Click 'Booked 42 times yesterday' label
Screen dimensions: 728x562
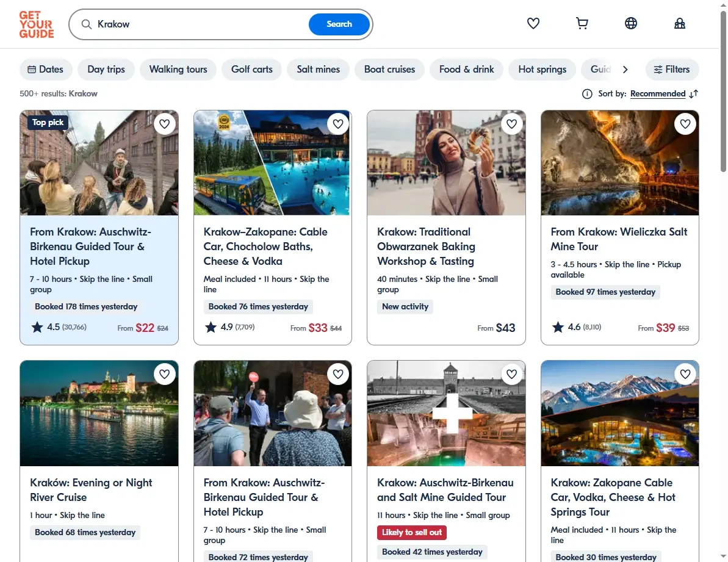(x=432, y=552)
